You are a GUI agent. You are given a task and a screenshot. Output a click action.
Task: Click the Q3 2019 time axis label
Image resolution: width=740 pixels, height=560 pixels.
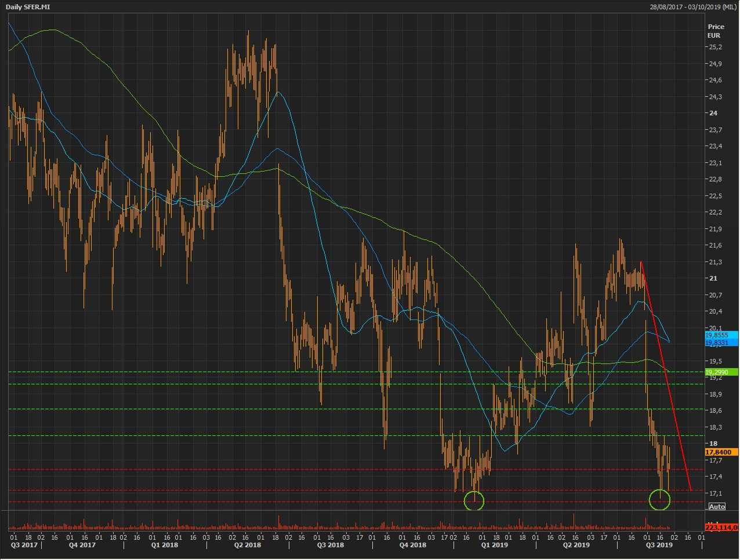click(659, 545)
